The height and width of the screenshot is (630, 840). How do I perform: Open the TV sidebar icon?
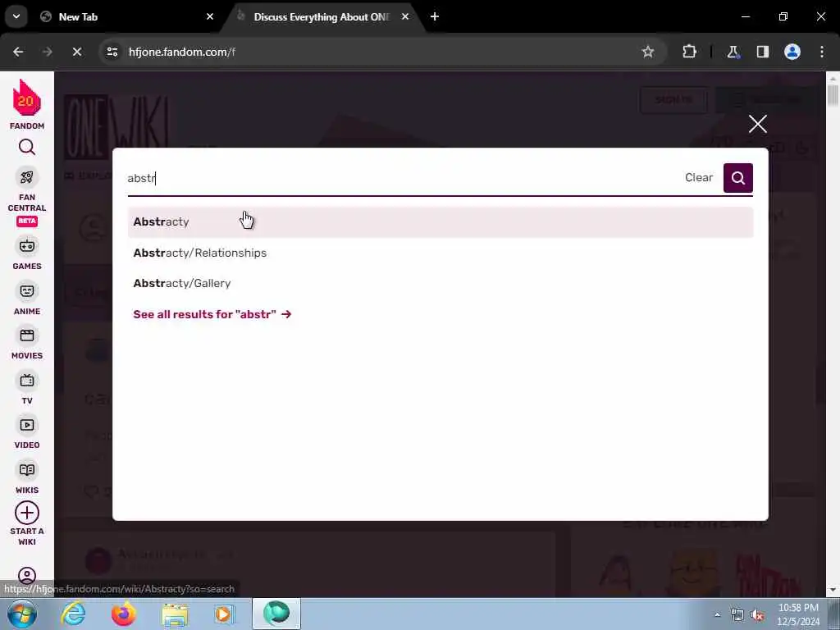click(x=27, y=381)
